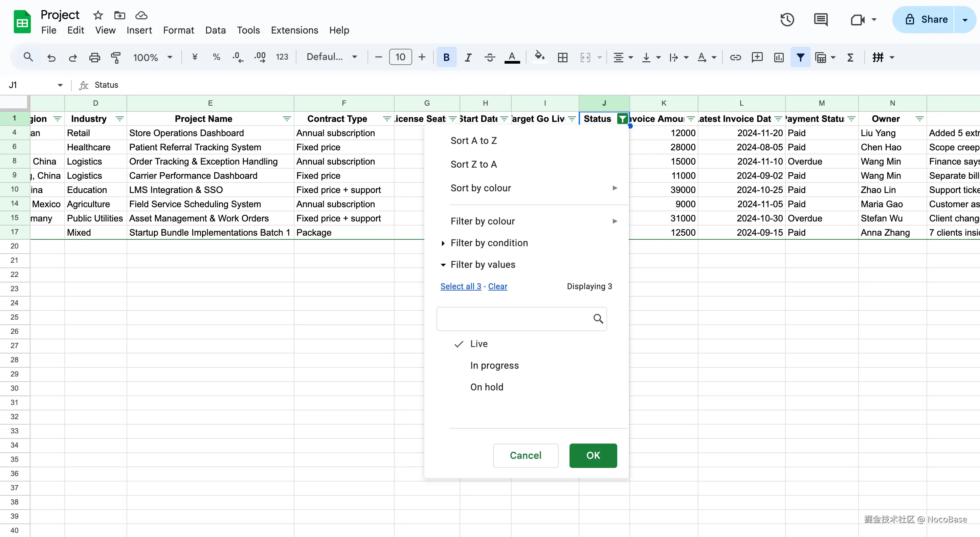Screen dimensions: 980x537
Task: Uncheck the Live filter value
Action: pyautogui.click(x=478, y=344)
